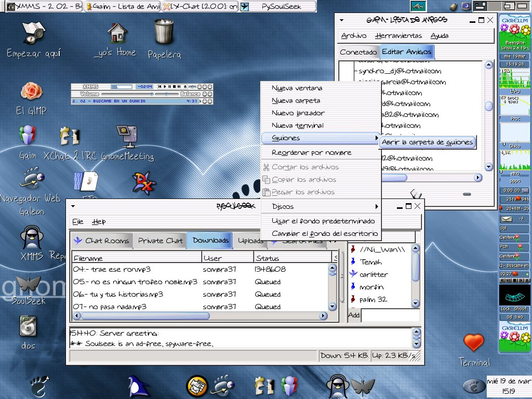This screenshot has height=399, width=532.
Task: Open the File menu in PySoulSeek
Action: point(78,221)
